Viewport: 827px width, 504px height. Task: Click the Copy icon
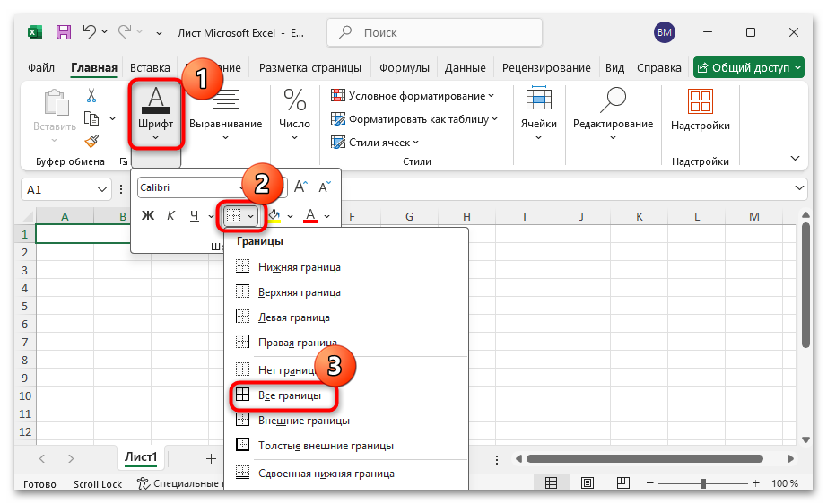(91, 118)
